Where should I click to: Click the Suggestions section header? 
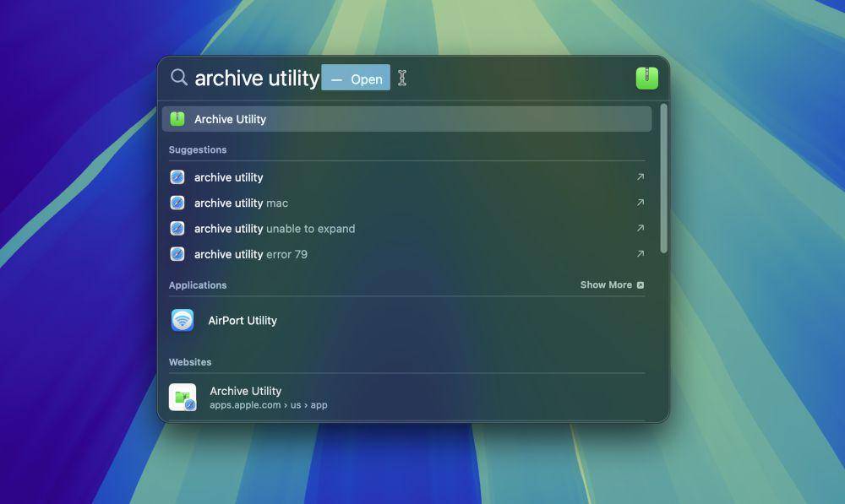coord(198,149)
